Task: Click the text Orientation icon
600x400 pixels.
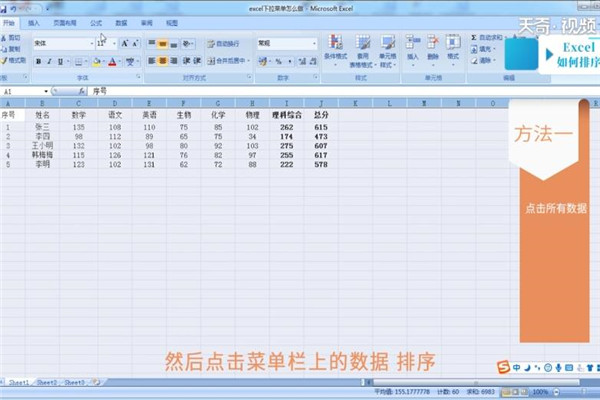Action: (187, 43)
